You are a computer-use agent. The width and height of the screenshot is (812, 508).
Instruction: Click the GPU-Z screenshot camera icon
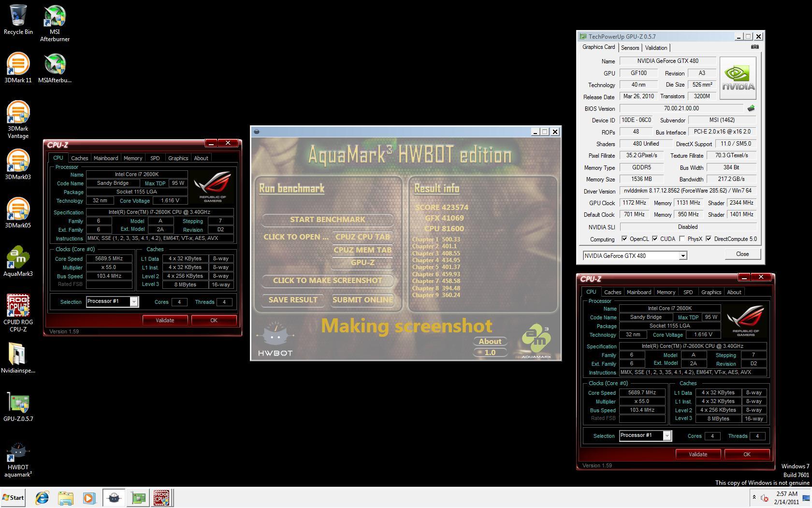(754, 47)
